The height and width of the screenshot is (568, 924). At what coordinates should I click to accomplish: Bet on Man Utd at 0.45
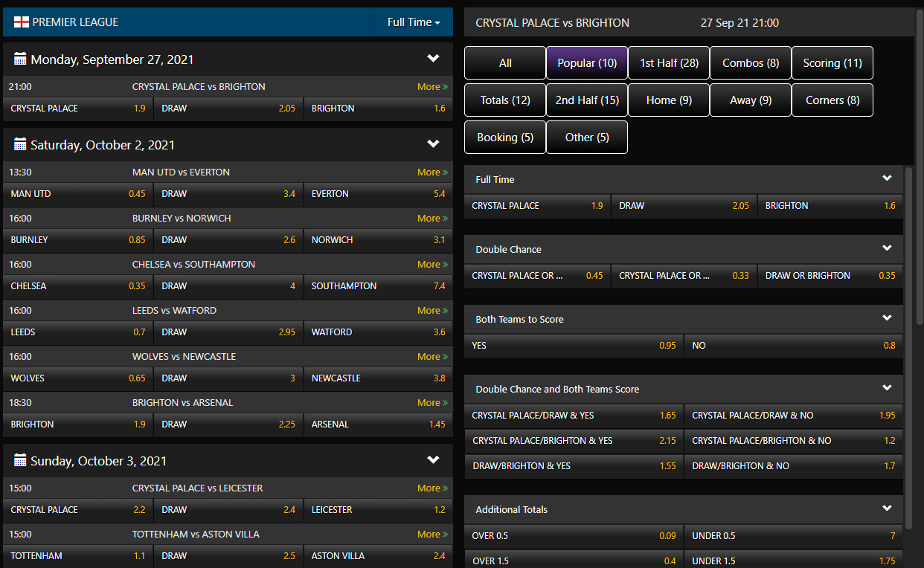point(78,194)
